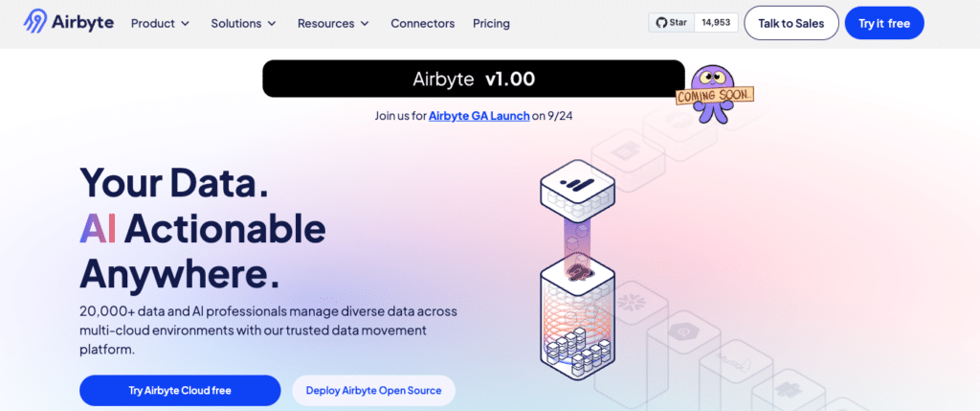Expand the Resources dropdown menu

(x=333, y=23)
